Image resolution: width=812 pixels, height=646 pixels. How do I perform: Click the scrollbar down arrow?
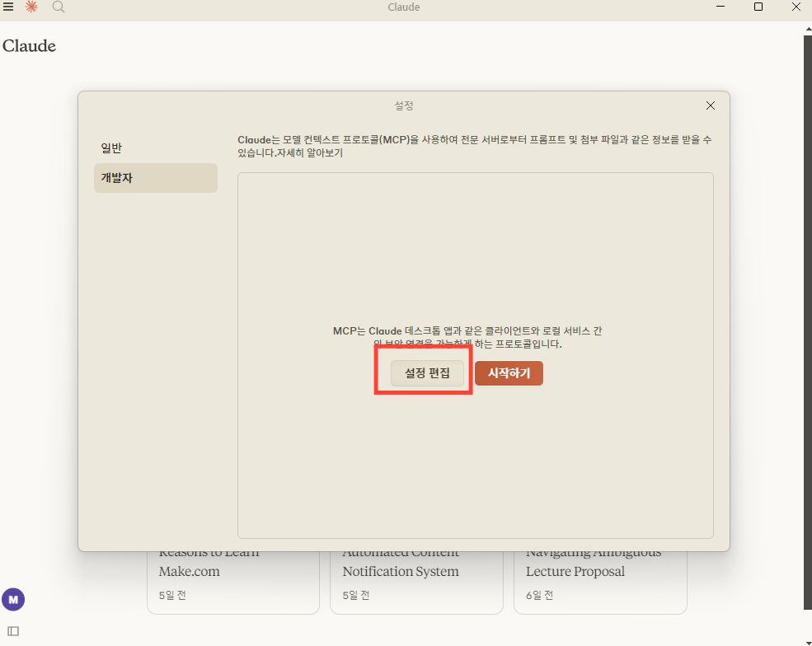coord(808,642)
